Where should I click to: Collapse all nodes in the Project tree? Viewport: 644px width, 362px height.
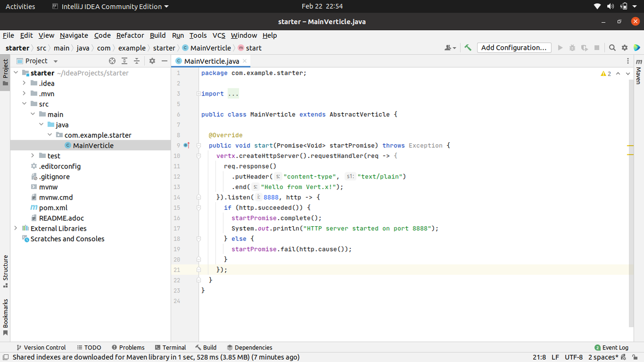click(x=136, y=61)
